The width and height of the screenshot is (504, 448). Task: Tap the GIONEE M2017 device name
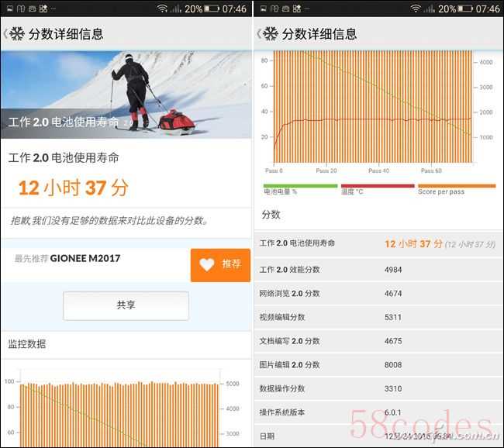pyautogui.click(x=85, y=258)
